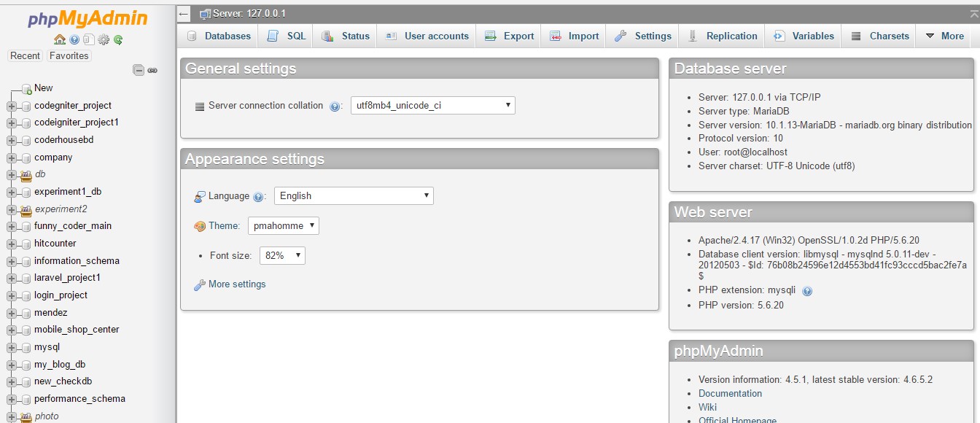Open the phpMyAdmin documentation help icon
This screenshot has width=980, height=423.
[74, 39]
